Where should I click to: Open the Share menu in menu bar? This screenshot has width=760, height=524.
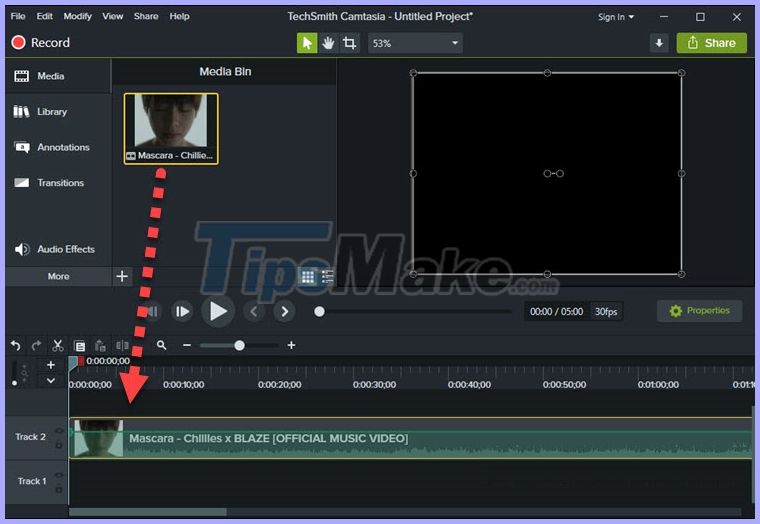(146, 16)
